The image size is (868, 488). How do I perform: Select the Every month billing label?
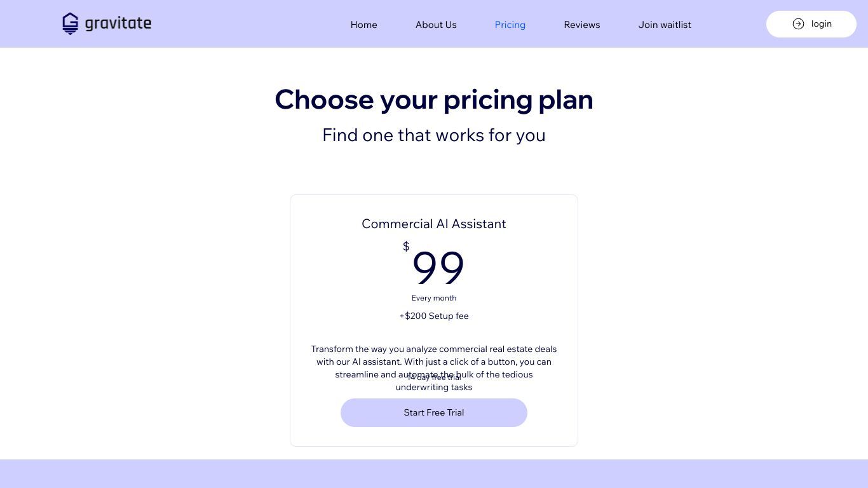click(434, 298)
